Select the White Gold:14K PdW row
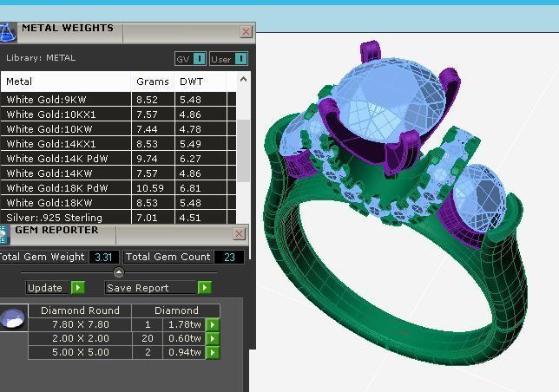The width and height of the screenshot is (559, 392). tap(118, 159)
